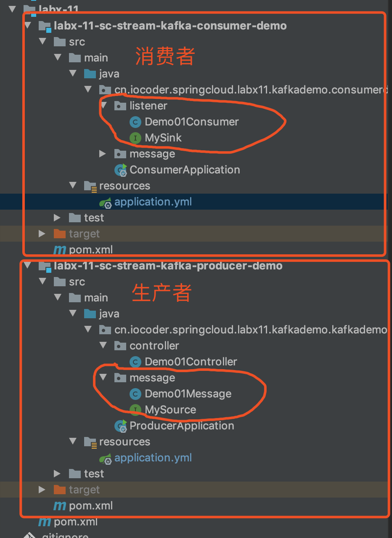Expand the consumer message package
Screen dimensions: 392x538
(103, 154)
